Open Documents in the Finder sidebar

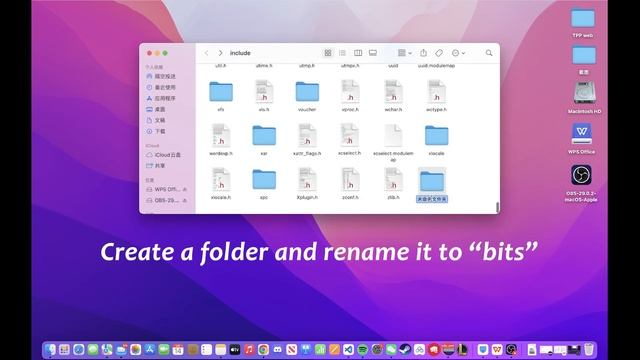[156, 120]
